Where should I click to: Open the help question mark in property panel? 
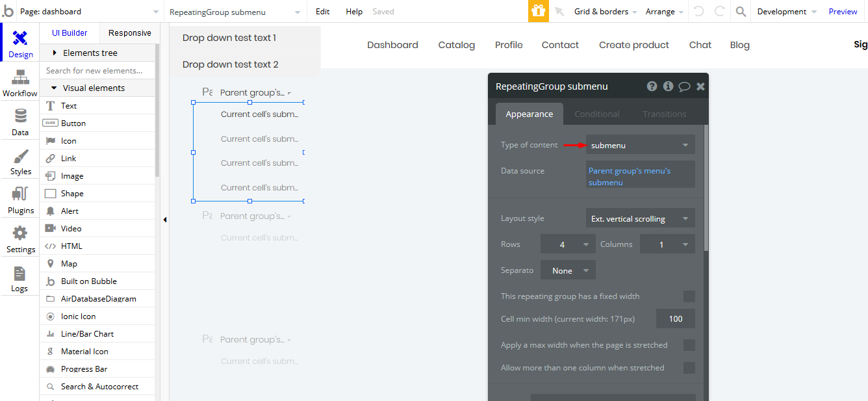[x=652, y=86]
